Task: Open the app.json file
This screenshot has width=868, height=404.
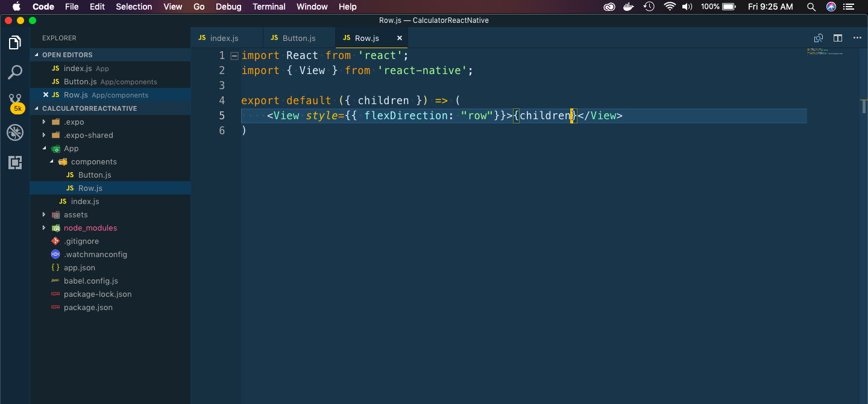Action: click(110, 268)
